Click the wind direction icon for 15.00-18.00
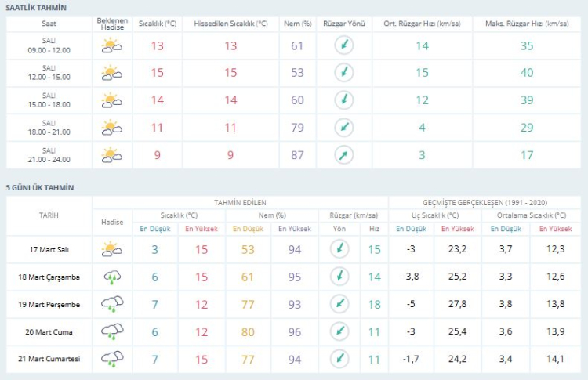588x380 pixels. point(343,100)
